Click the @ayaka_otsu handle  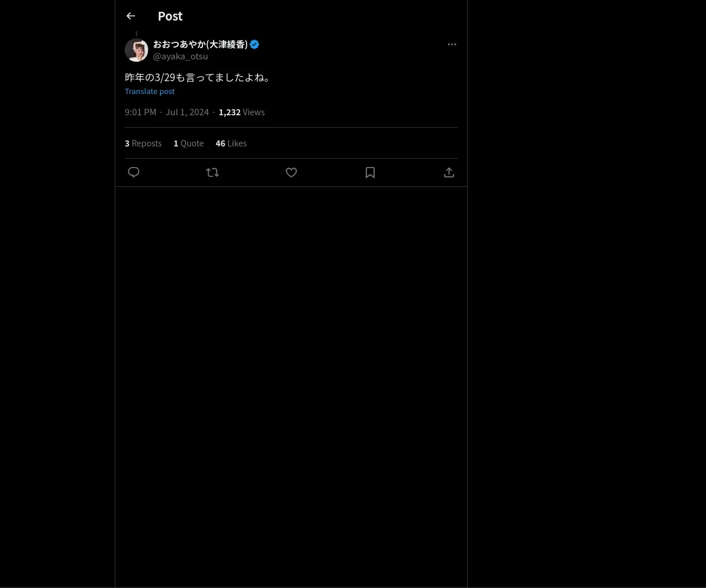tap(181, 56)
